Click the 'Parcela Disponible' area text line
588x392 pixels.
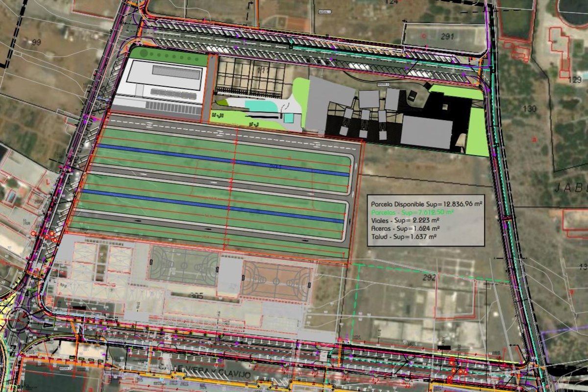(425, 203)
